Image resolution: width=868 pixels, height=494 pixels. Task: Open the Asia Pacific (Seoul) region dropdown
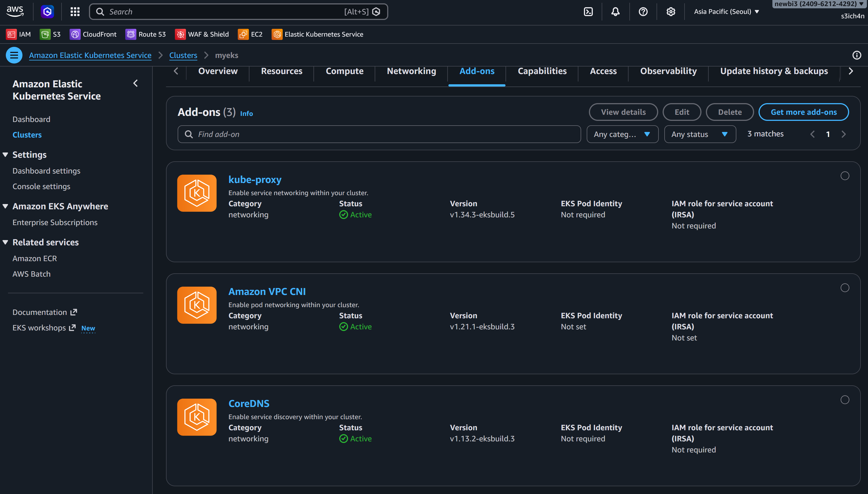(x=726, y=11)
